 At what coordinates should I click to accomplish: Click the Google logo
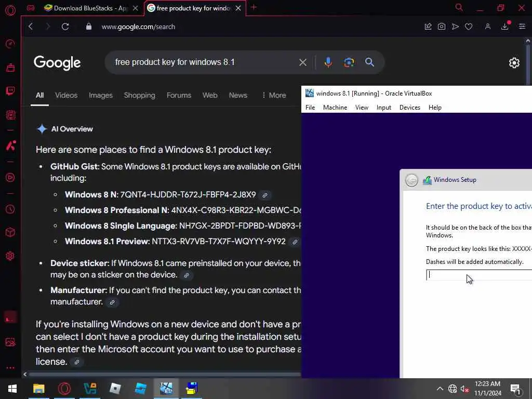[57, 63]
